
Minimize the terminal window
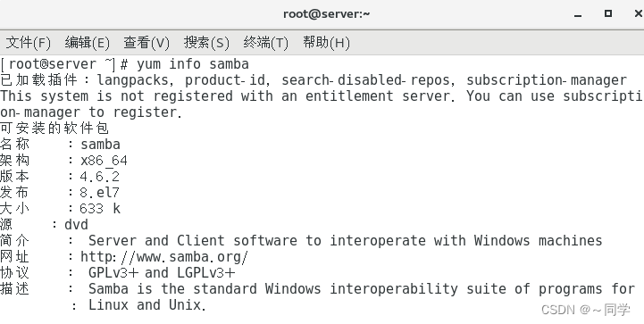(578, 15)
